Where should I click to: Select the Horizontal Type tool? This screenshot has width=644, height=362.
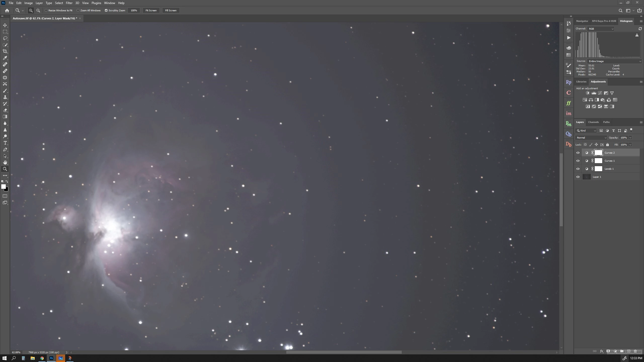[5, 143]
